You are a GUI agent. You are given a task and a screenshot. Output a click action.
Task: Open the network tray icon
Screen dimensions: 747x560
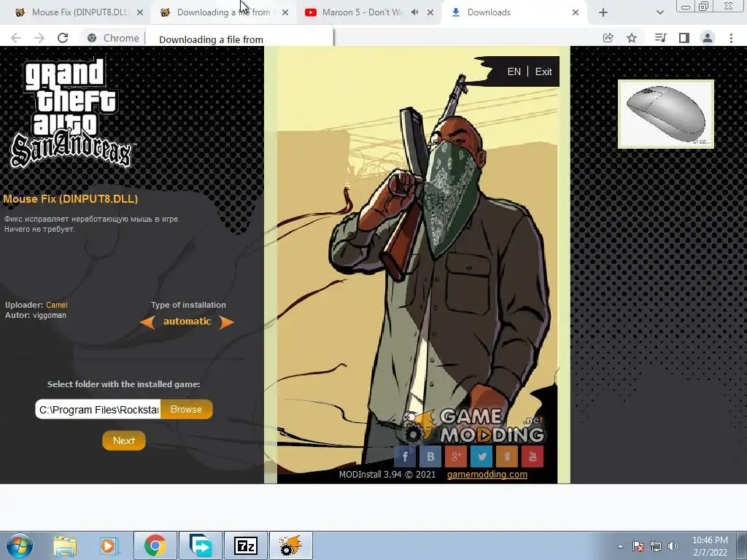[x=656, y=546]
